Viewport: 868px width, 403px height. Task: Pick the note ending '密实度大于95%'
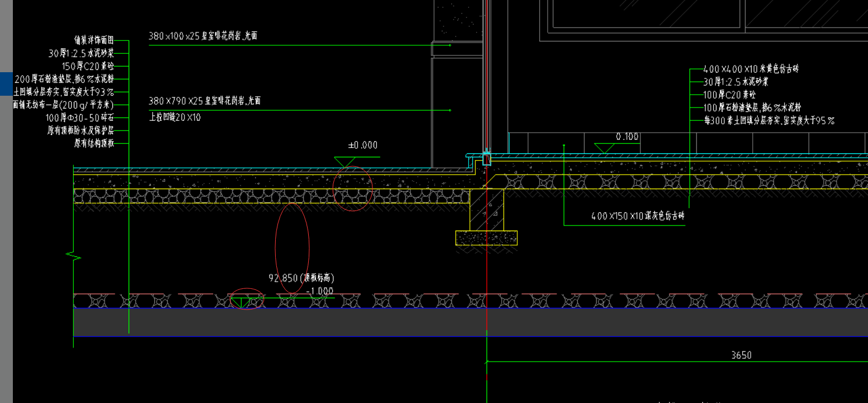[769, 120]
